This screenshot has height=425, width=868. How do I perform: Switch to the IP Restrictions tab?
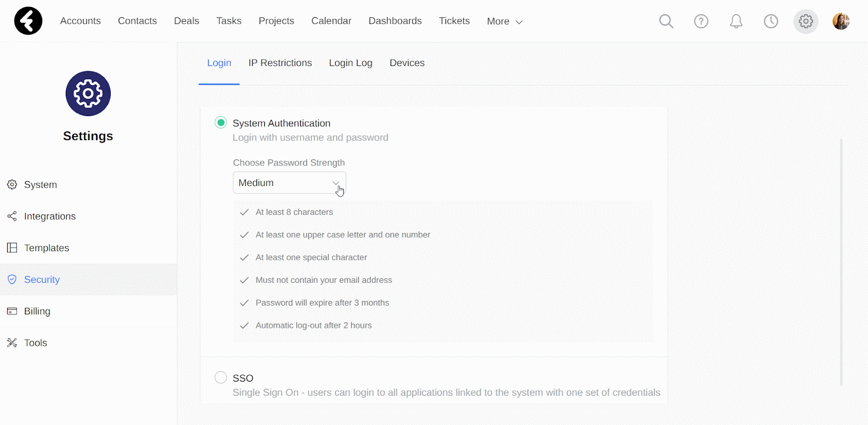pyautogui.click(x=280, y=63)
